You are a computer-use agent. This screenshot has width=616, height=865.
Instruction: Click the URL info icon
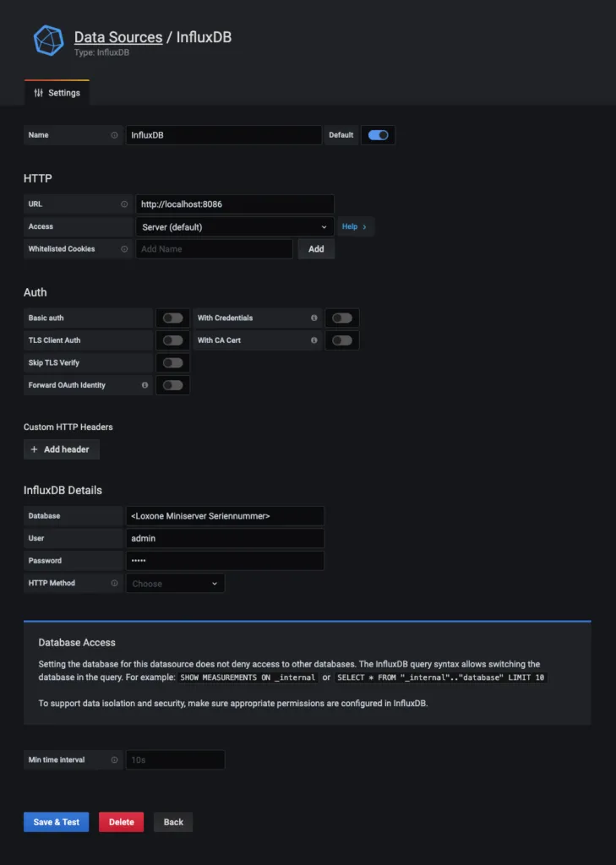[124, 204]
